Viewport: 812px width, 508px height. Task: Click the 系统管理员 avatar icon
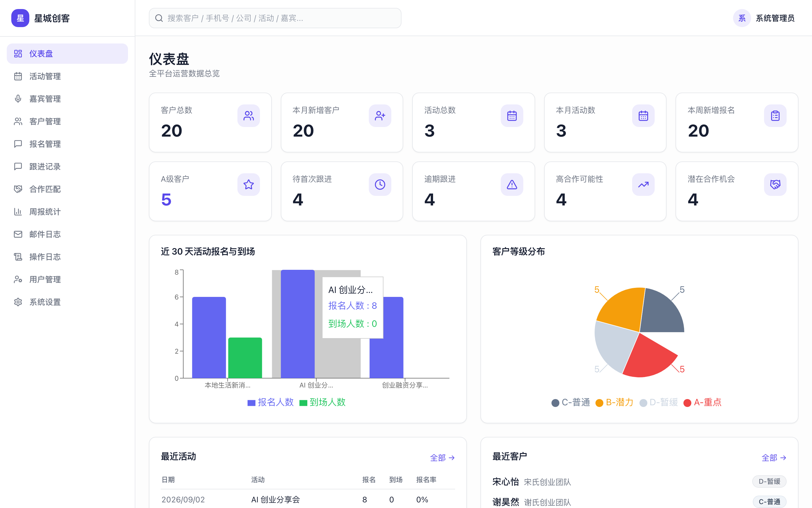tap(742, 18)
